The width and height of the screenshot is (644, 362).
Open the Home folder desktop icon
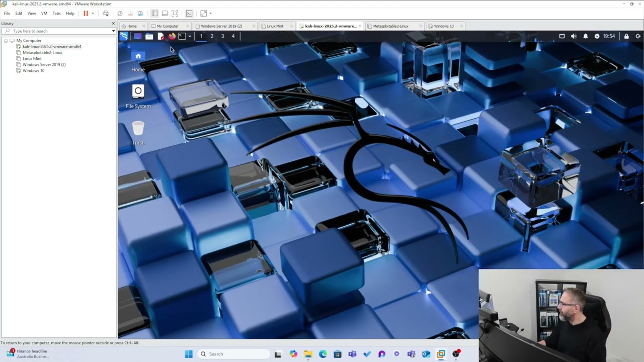[138, 61]
